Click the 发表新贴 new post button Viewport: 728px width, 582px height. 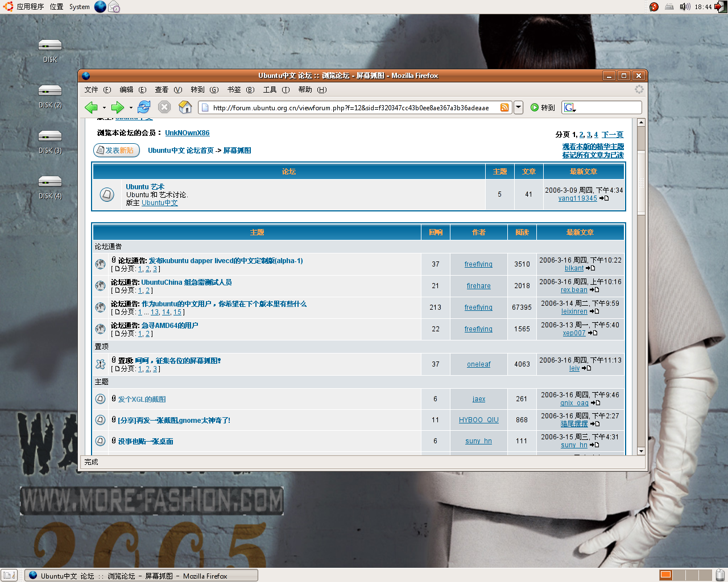coord(117,150)
